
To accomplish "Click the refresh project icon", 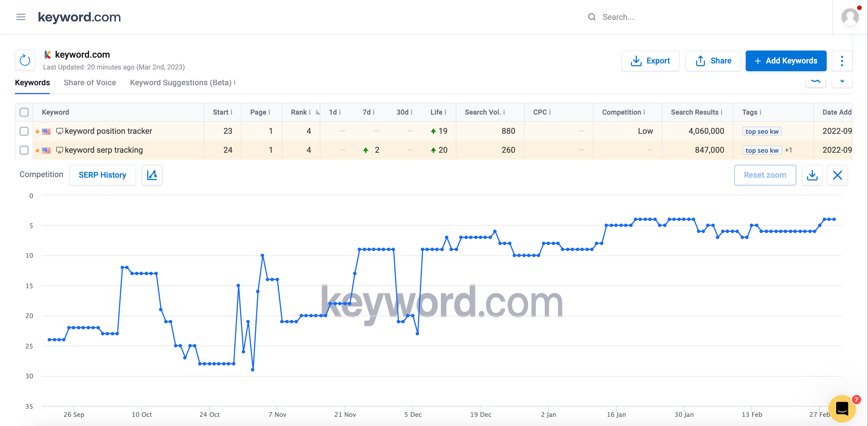I will coord(25,61).
